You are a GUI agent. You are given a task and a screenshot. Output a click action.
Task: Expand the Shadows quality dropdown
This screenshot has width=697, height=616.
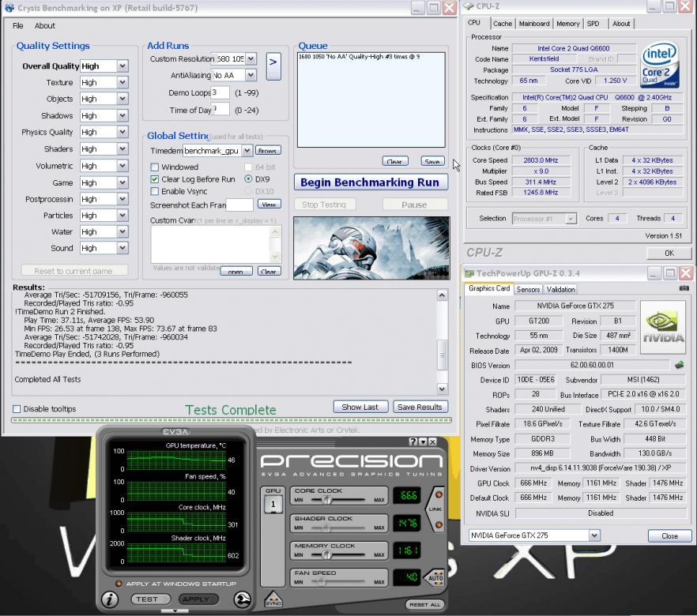point(122,115)
